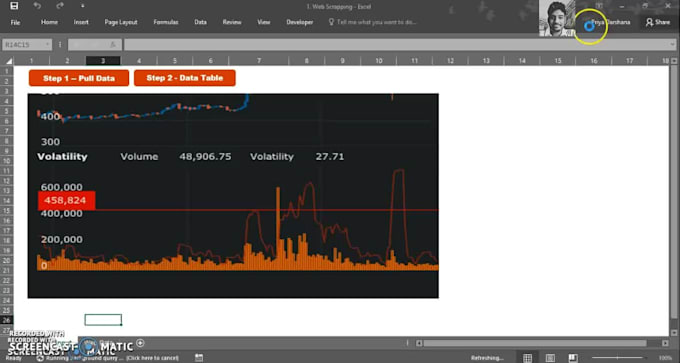The width and height of the screenshot is (680, 363).
Task: Switch to Page Layout view icon
Action: pyautogui.click(x=550, y=358)
